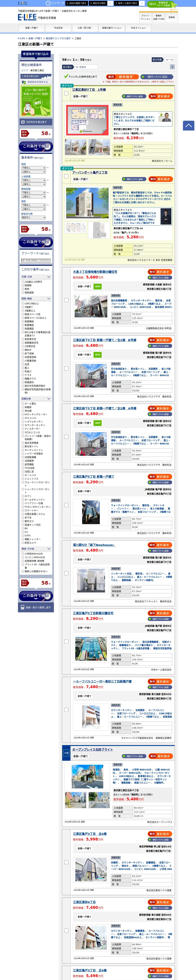Click 画像多数 tag on 東砂7丁目 1号棟 listing
This screenshot has width=196, height=980.
[118, 105]
